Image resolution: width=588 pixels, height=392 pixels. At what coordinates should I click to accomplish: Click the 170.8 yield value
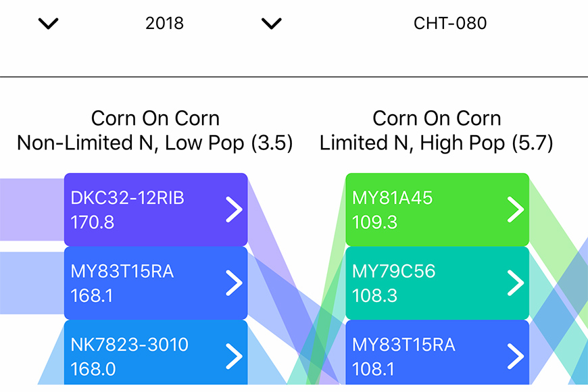click(x=92, y=222)
